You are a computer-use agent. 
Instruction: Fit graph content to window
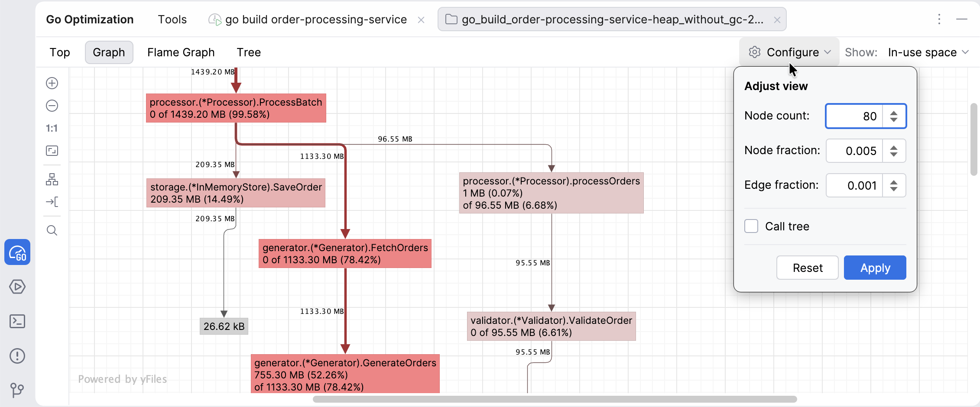pyautogui.click(x=52, y=151)
